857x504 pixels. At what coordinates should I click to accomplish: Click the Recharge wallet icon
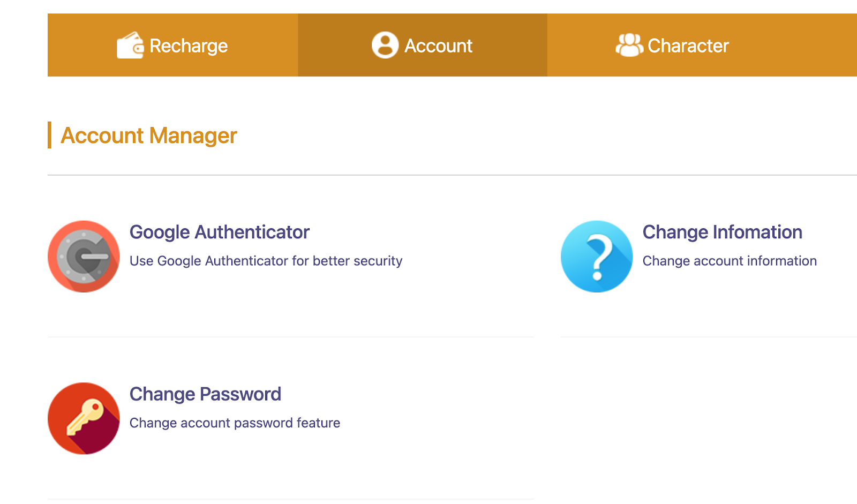click(x=130, y=46)
